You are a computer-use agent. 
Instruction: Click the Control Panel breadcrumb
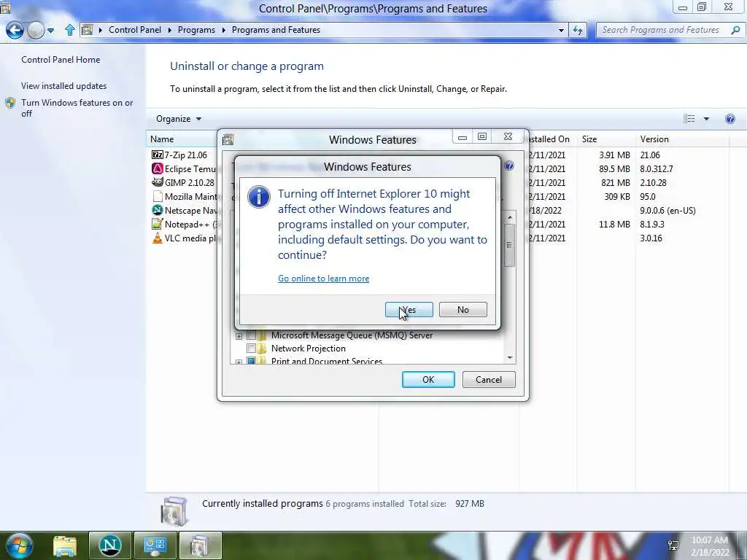[x=135, y=29]
